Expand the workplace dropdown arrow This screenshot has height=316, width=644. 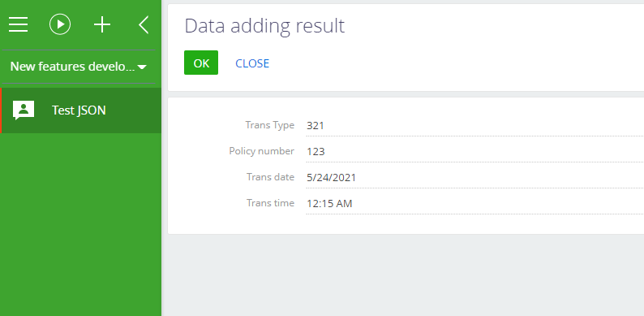(142, 67)
